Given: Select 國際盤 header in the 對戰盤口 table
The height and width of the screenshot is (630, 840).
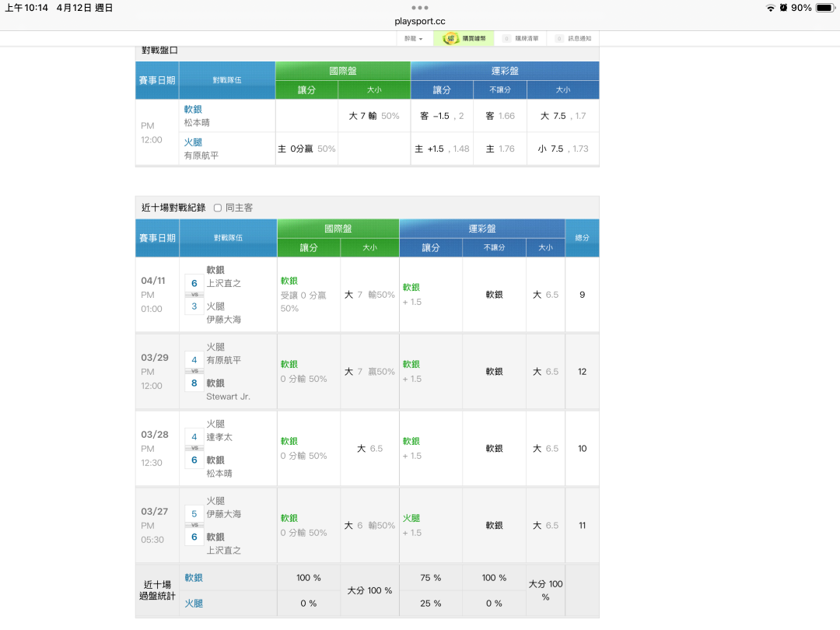Looking at the screenshot, I should (343, 71).
